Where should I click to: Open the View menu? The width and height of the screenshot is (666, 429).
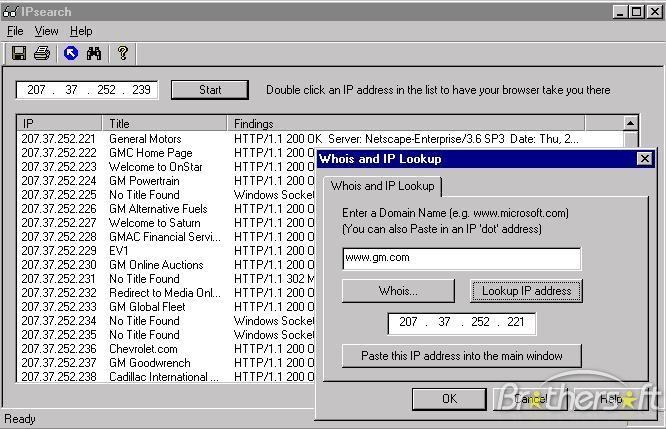coord(46,31)
